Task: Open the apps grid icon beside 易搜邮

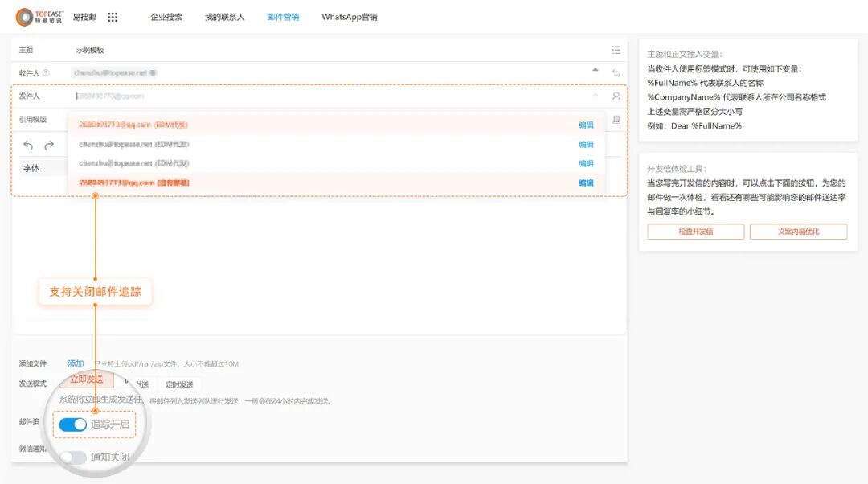Action: [113, 17]
